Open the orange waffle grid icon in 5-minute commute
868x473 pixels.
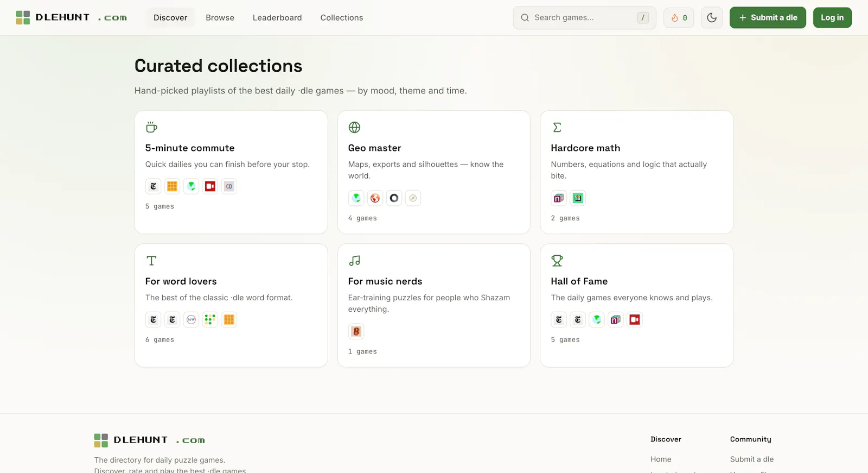tap(172, 186)
